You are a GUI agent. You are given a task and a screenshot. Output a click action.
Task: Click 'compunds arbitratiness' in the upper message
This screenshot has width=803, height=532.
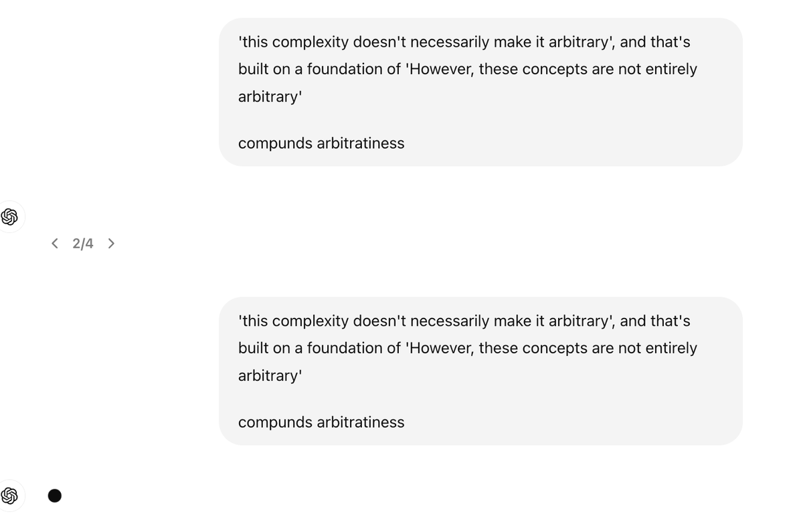click(x=321, y=143)
